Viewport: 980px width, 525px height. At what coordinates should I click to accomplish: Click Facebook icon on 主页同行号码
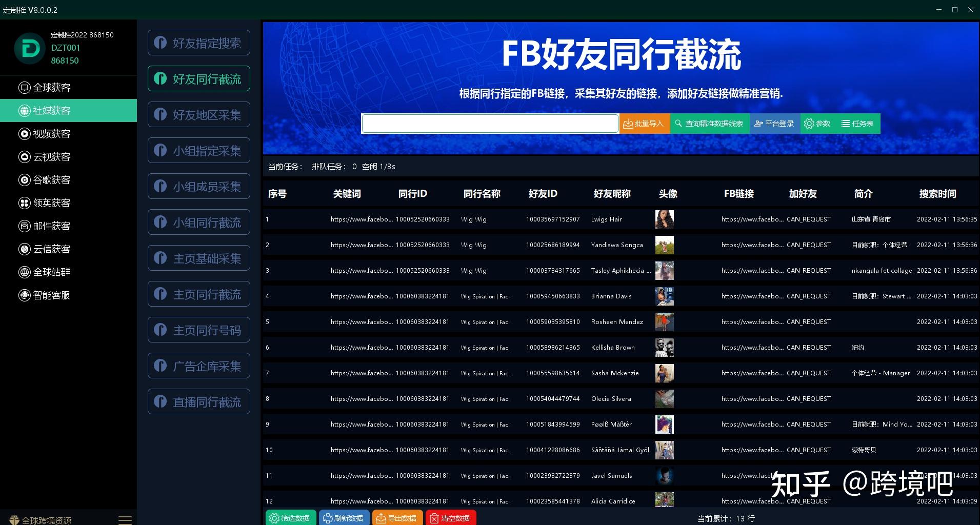tap(161, 330)
